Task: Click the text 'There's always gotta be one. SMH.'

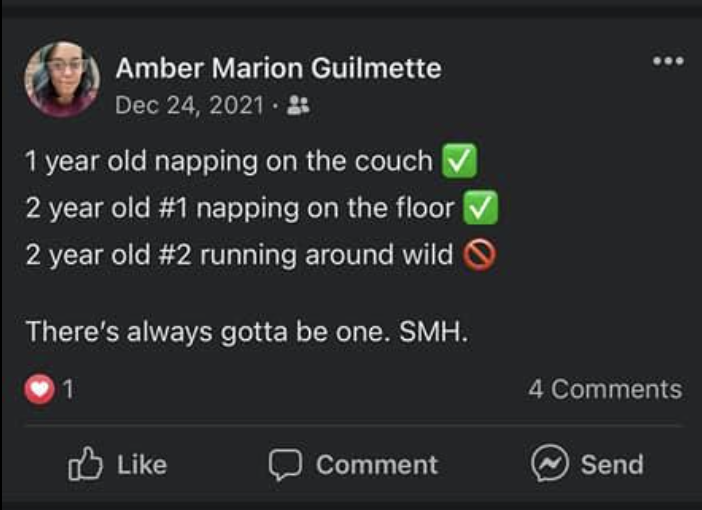Action: (x=246, y=331)
